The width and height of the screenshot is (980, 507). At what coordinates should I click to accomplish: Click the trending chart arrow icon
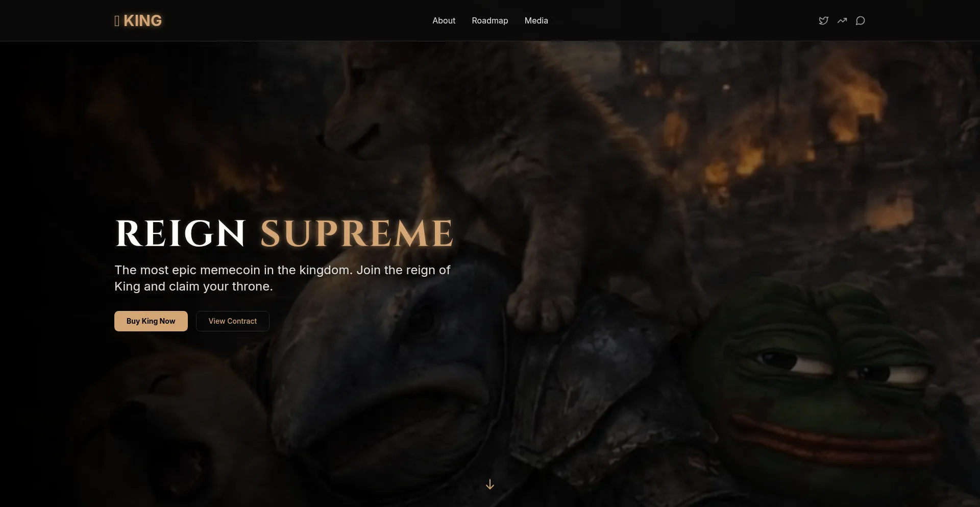(842, 21)
